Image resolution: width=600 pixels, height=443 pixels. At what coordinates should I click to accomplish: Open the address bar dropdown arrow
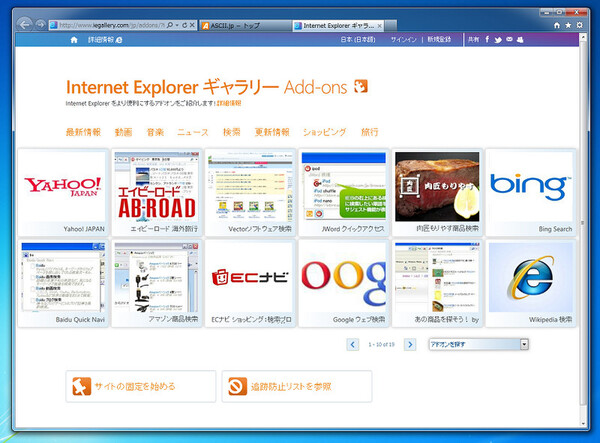pos(177,25)
